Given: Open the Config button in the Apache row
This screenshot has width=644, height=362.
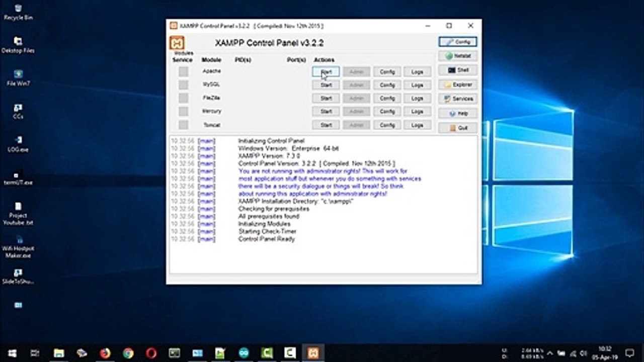Looking at the screenshot, I should click(387, 72).
